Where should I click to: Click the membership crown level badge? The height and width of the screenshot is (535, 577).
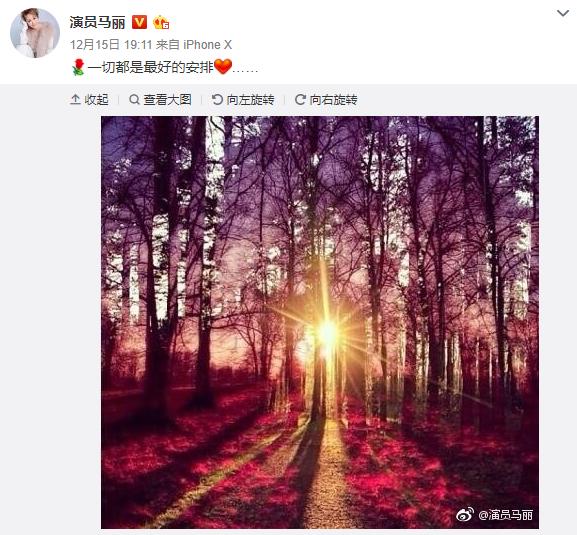tap(161, 23)
